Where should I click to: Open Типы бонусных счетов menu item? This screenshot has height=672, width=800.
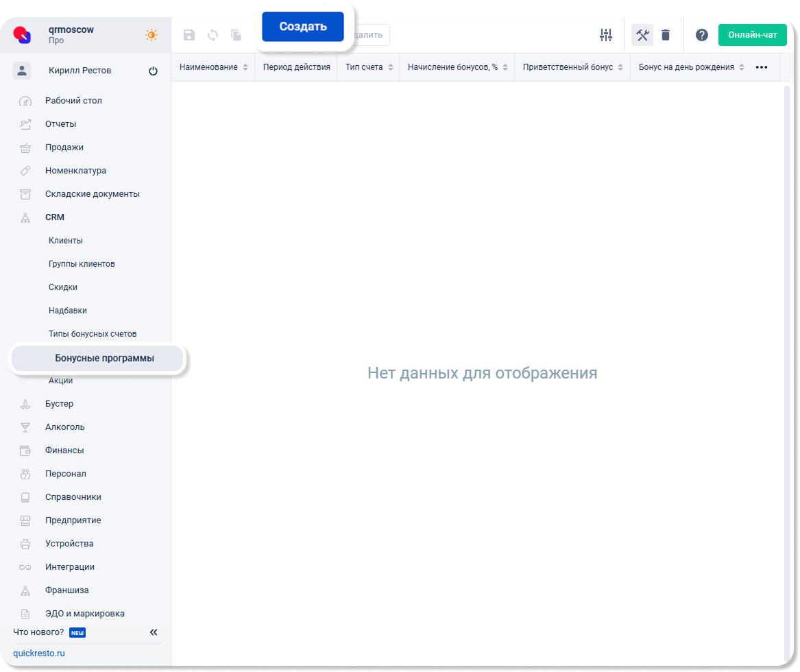[x=93, y=334]
